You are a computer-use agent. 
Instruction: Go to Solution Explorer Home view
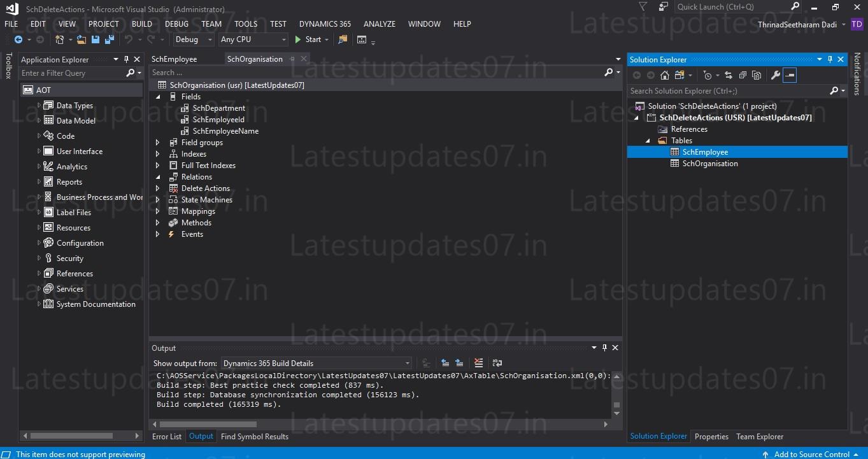664,75
